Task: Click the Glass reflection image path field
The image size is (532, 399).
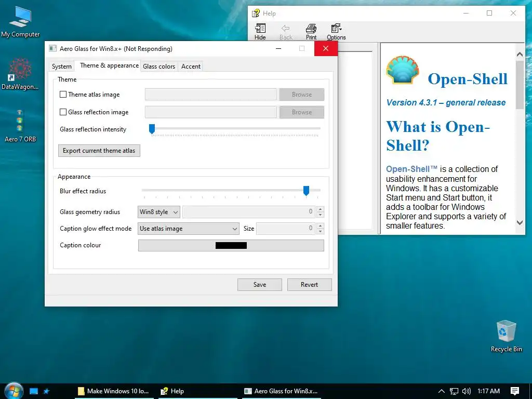Action: tap(211, 112)
